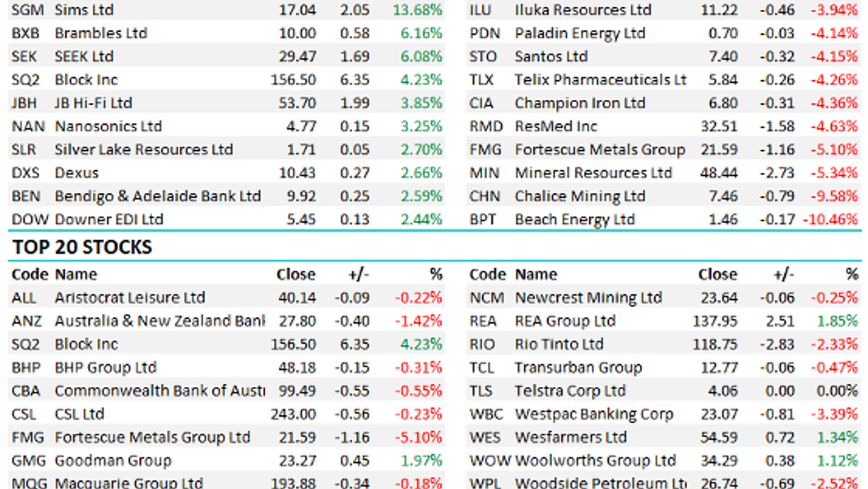Click the 13.68% gain value
This screenshot has height=489, width=868.
click(418, 10)
